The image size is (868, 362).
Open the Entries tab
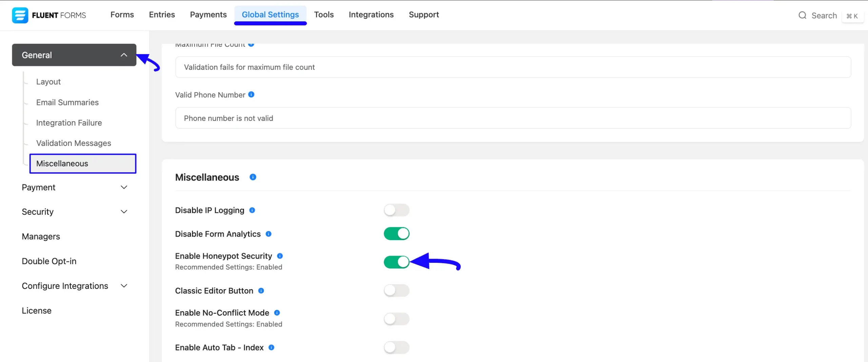[162, 15]
